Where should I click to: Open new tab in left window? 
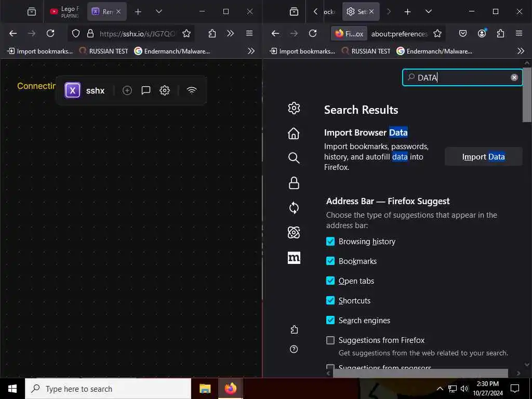coord(138,12)
